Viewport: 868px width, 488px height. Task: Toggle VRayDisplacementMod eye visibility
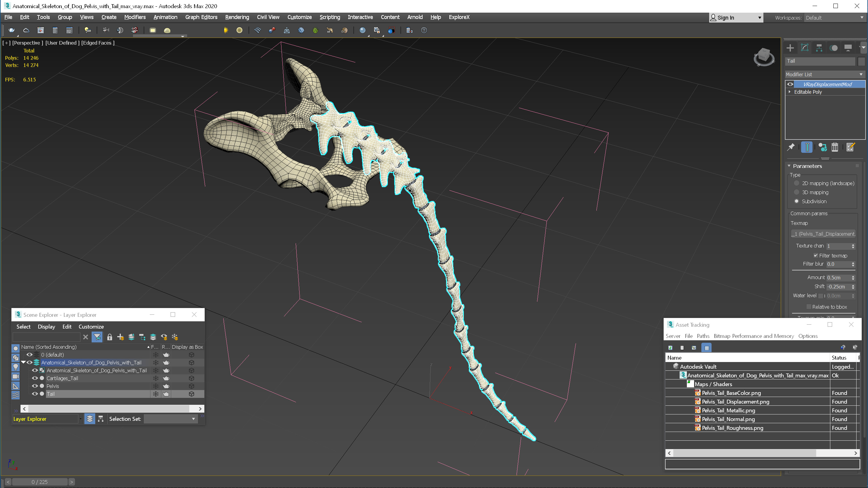[x=790, y=84]
